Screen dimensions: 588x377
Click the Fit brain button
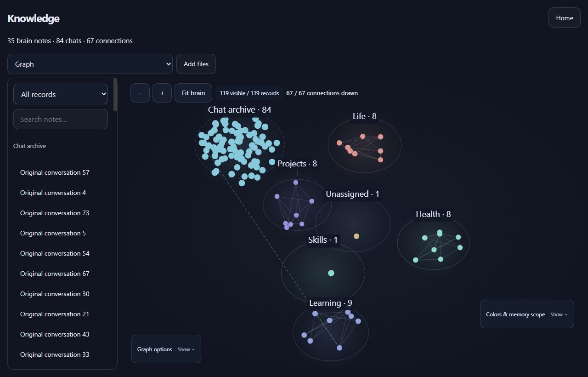tap(193, 93)
